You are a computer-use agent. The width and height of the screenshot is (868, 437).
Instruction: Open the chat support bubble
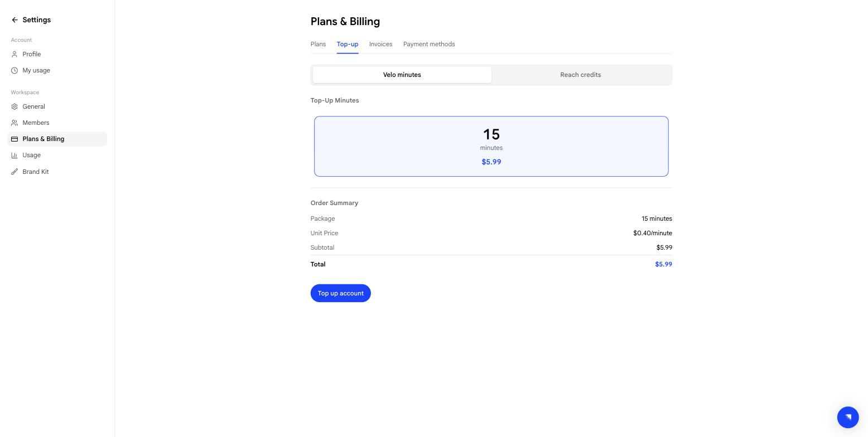coord(848,417)
